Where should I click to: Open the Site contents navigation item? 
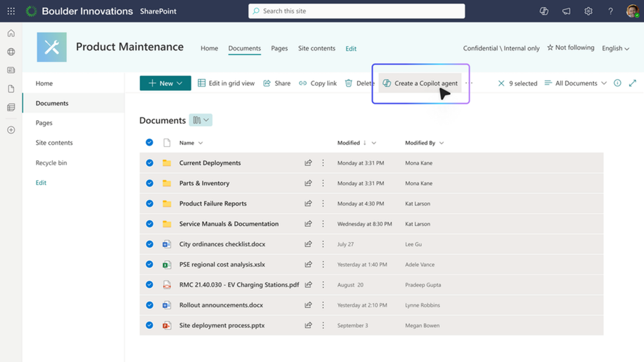(x=54, y=142)
